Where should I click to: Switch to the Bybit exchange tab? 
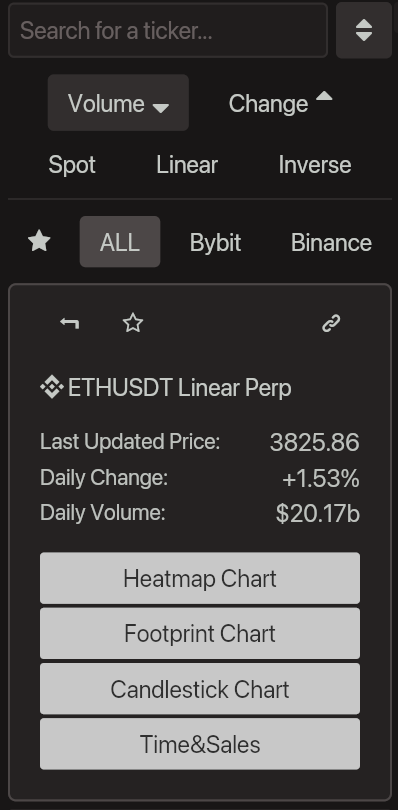pos(215,242)
